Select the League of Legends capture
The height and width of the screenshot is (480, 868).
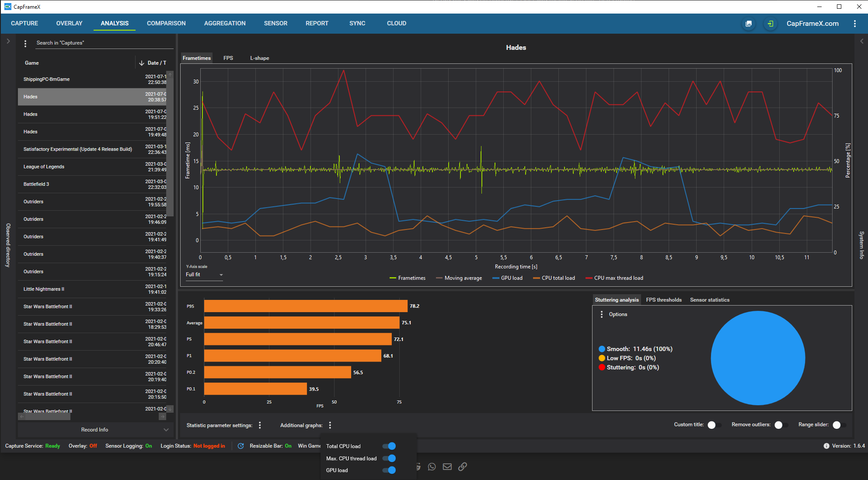[44, 167]
